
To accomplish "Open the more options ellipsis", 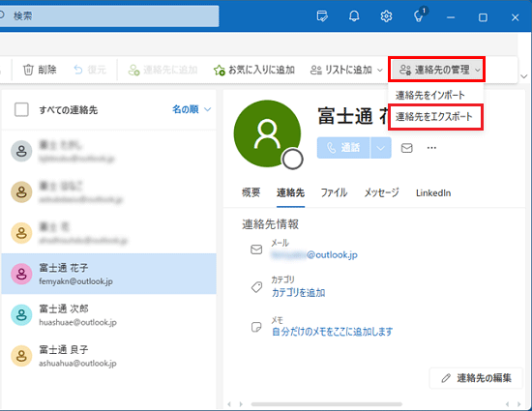I will 431,148.
